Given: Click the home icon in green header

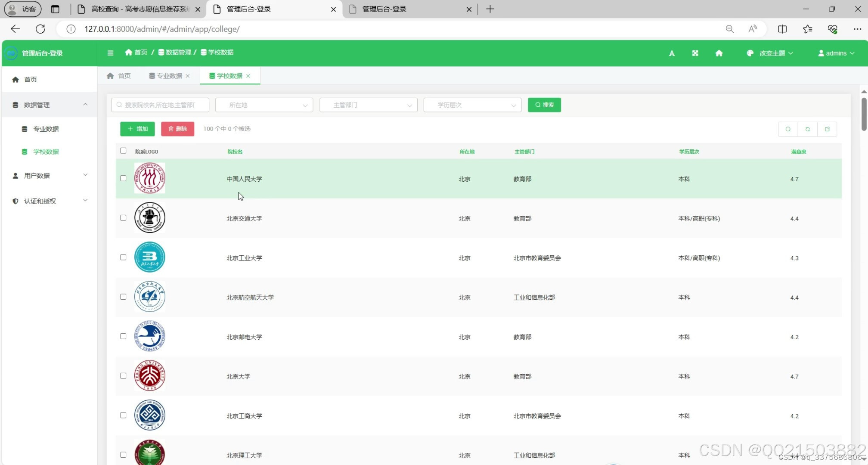Looking at the screenshot, I should click(719, 53).
